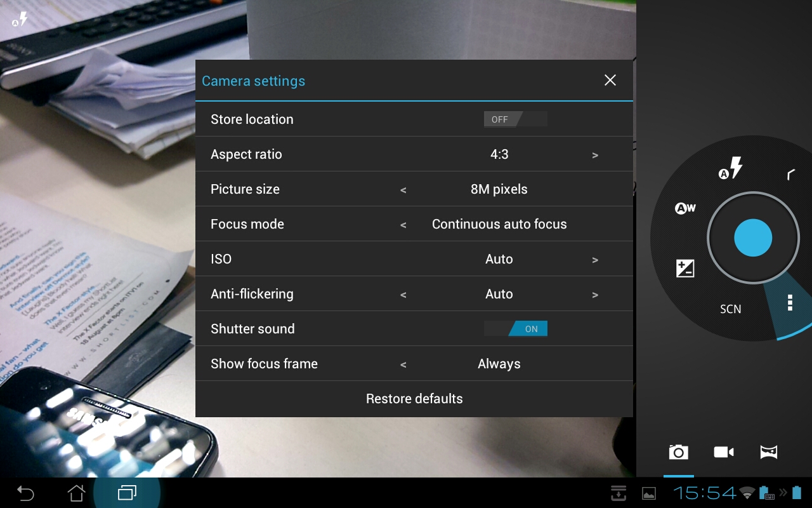Tap the Show focus frame label

tap(264, 364)
